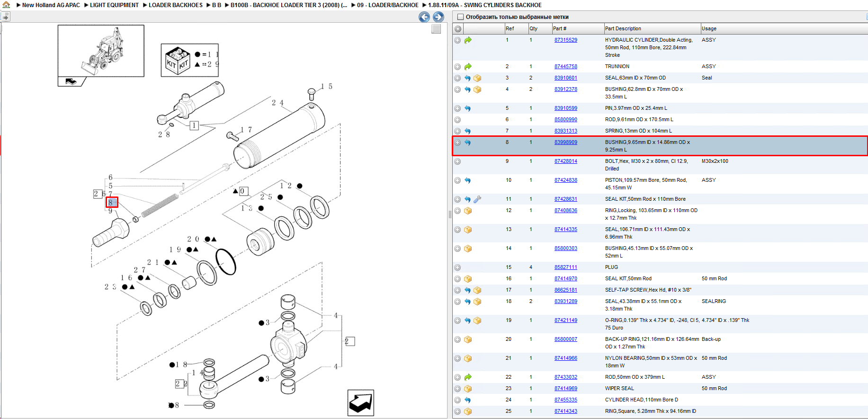
Task: Click the 'SPRING,13mm OD x 104mm L' description
Action: pos(638,131)
